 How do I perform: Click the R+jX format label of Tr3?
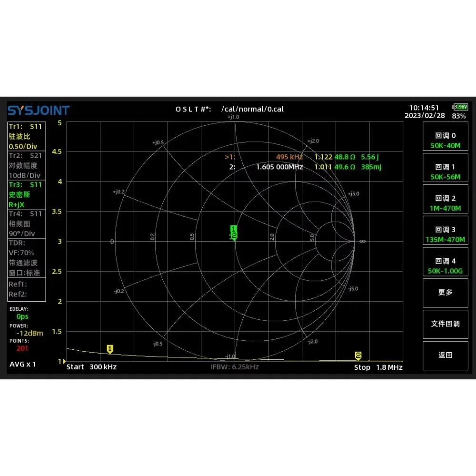(16, 205)
